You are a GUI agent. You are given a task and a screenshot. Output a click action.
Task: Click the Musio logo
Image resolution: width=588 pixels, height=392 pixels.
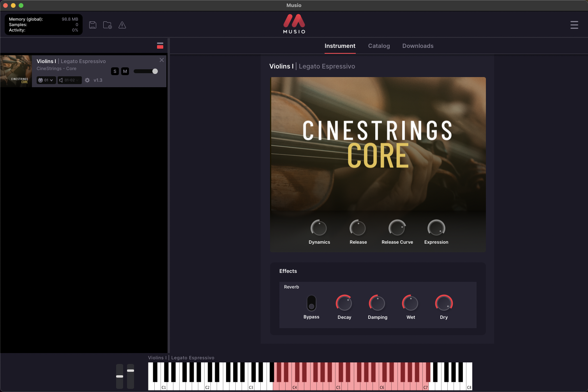[x=294, y=24]
